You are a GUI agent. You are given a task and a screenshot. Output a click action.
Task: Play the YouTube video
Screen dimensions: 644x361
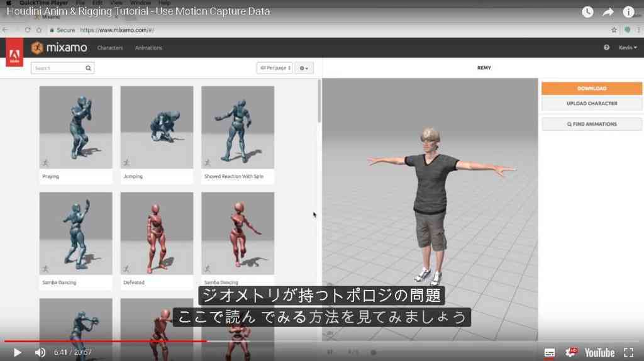click(17, 352)
